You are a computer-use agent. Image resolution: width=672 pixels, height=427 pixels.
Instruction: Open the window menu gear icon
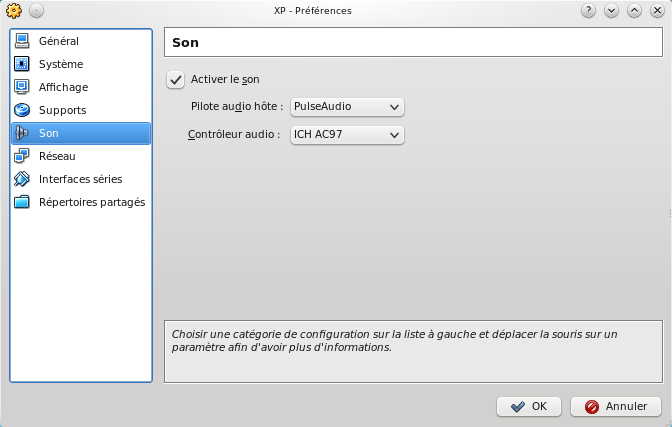click(x=13, y=11)
